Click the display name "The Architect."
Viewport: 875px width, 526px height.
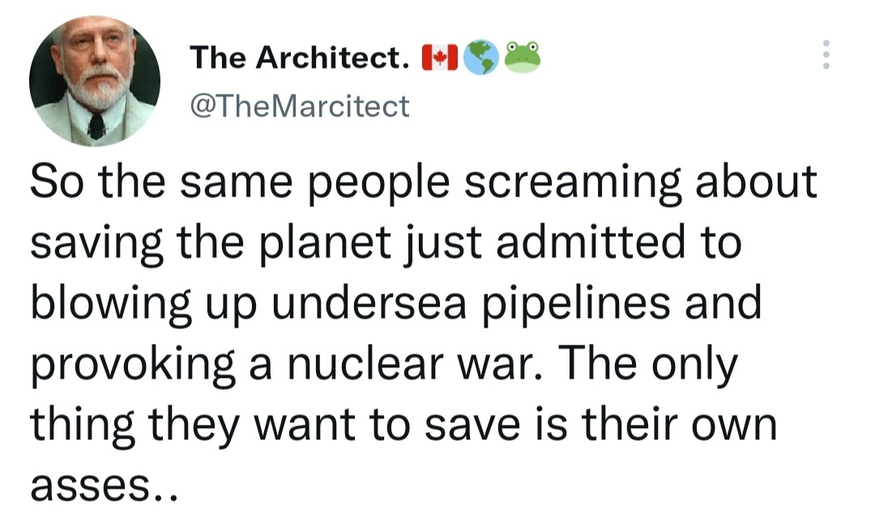click(x=299, y=59)
